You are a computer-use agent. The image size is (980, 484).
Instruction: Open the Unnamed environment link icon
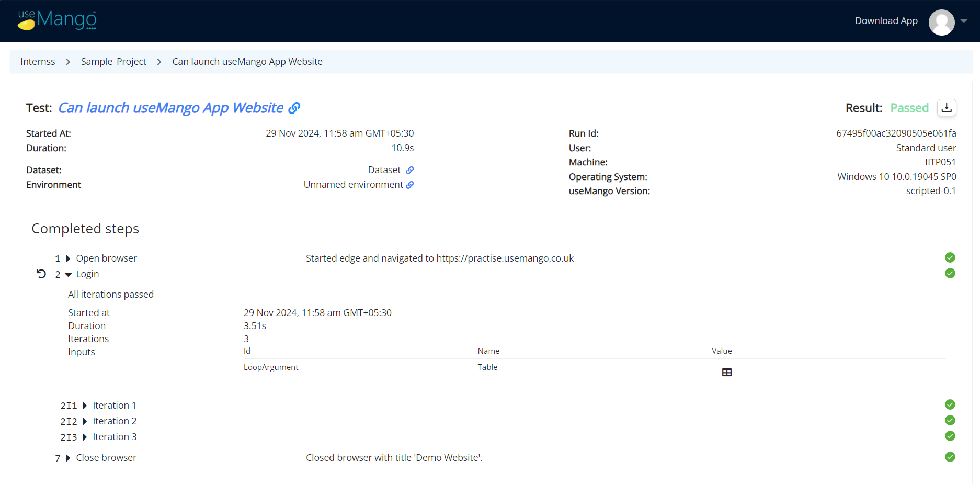coord(410,185)
